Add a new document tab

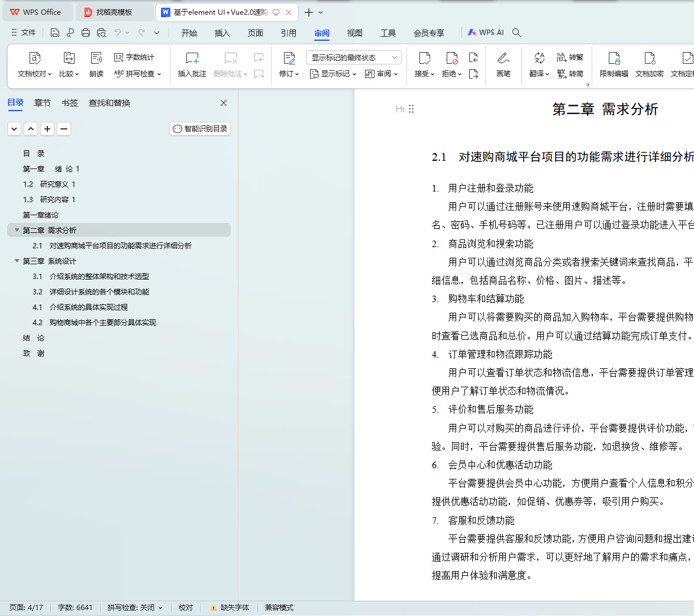click(309, 12)
